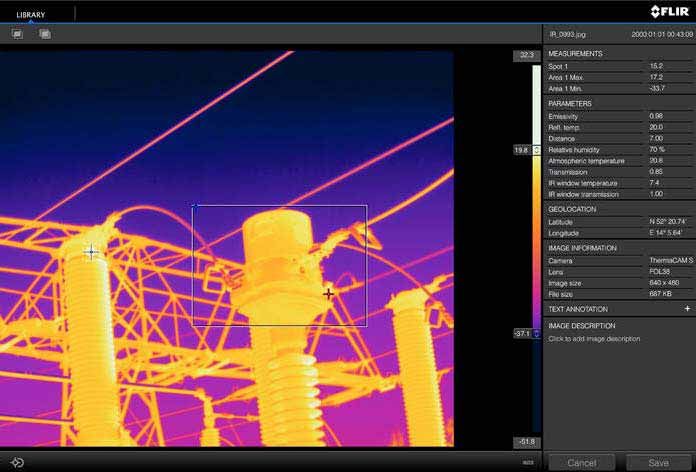The width and height of the screenshot is (696, 472).
Task: Click the single image view icon
Action: (17, 34)
